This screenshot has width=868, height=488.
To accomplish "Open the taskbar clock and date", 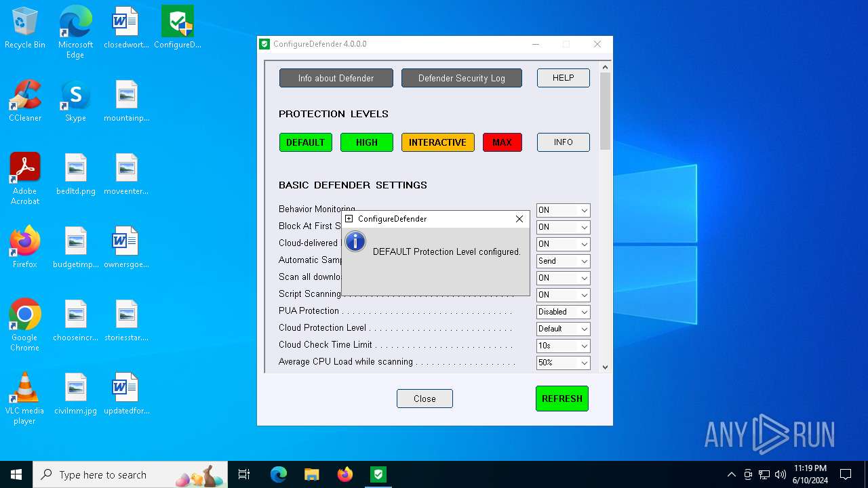I will [x=810, y=474].
